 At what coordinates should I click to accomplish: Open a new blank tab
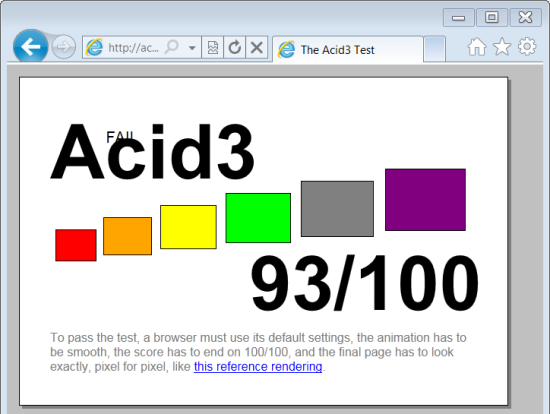pos(434,48)
